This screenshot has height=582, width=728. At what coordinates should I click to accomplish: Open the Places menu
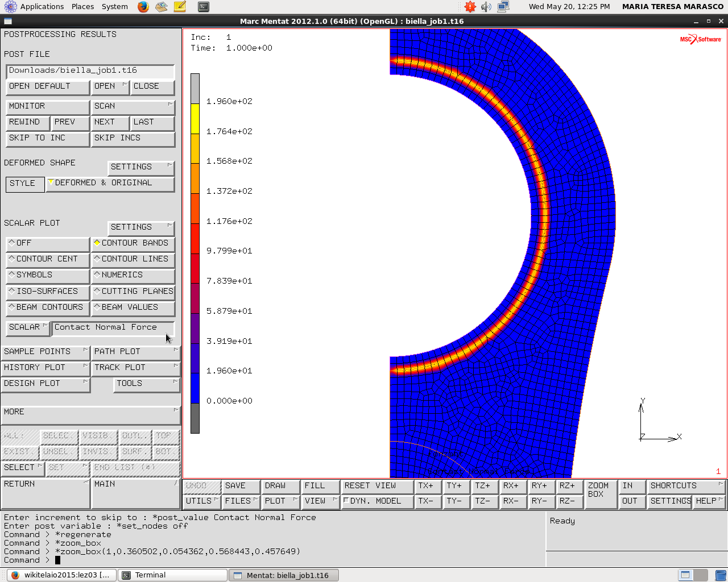coord(82,7)
